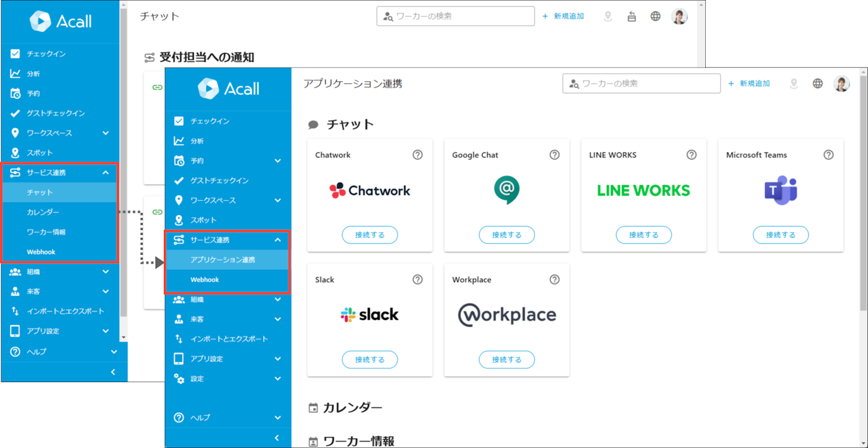Expand 設定 in front window sidebar
868x448 pixels.
tap(277, 379)
